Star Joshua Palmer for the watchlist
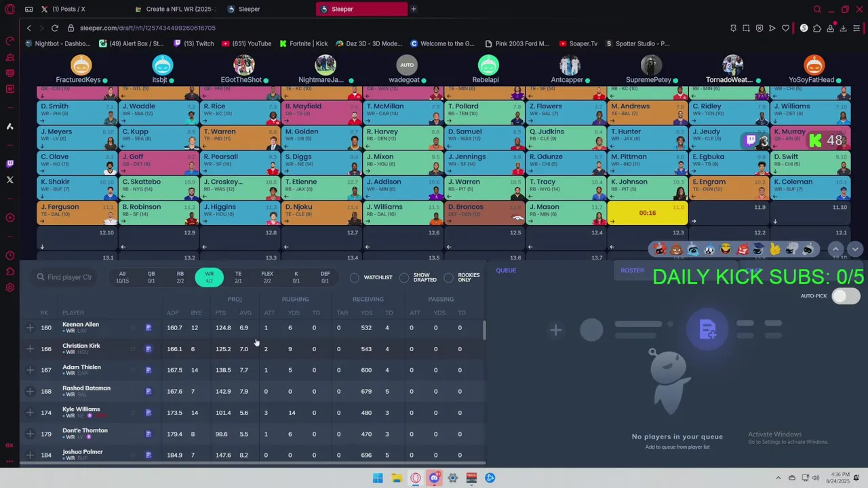This screenshot has height=488, width=868. [x=133, y=455]
